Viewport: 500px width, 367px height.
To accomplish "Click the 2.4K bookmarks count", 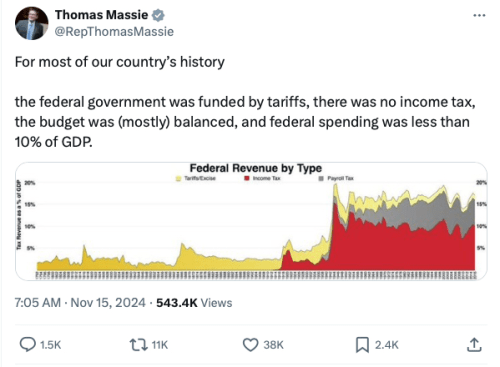I will (x=387, y=345).
